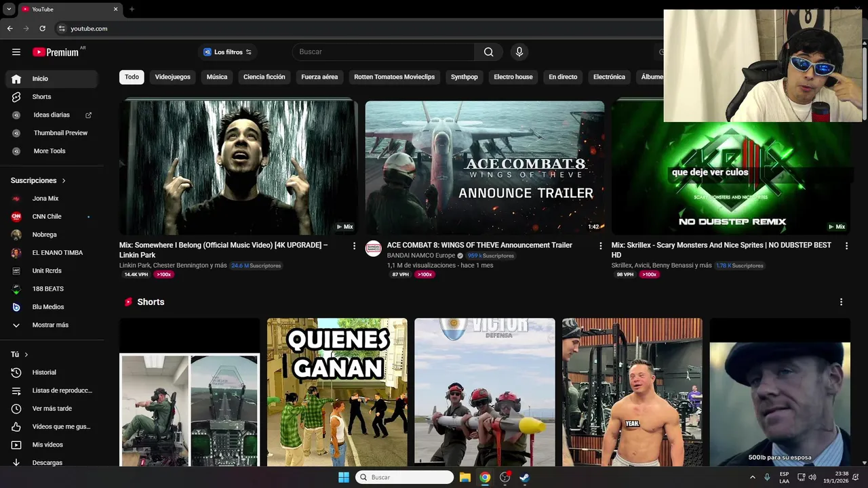Click the YouTube search input field
Viewport: 868px width, 488px height.
383,52
